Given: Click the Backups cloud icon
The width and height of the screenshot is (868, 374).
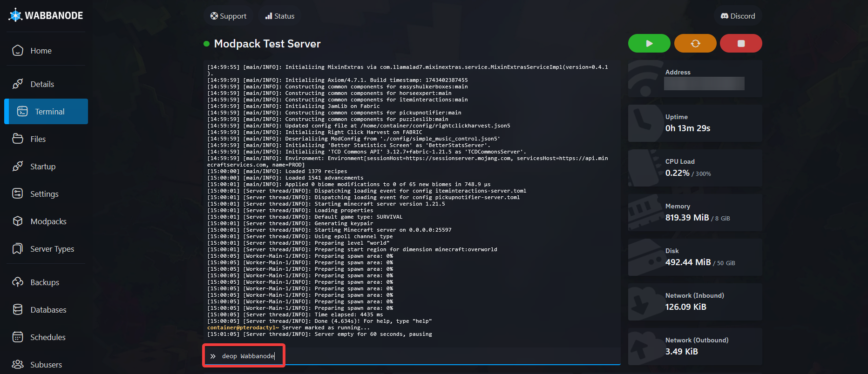Looking at the screenshot, I should (x=18, y=282).
